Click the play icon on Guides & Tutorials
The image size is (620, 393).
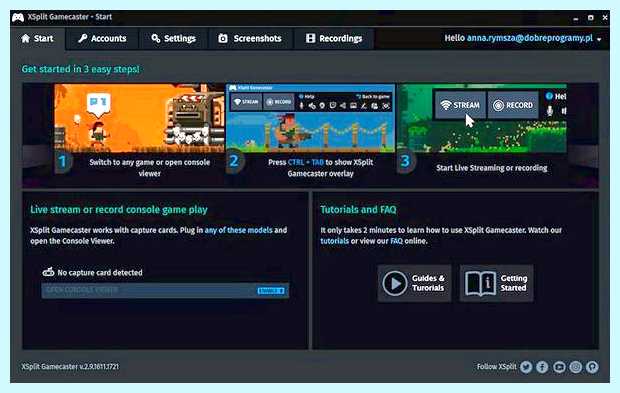[395, 283]
